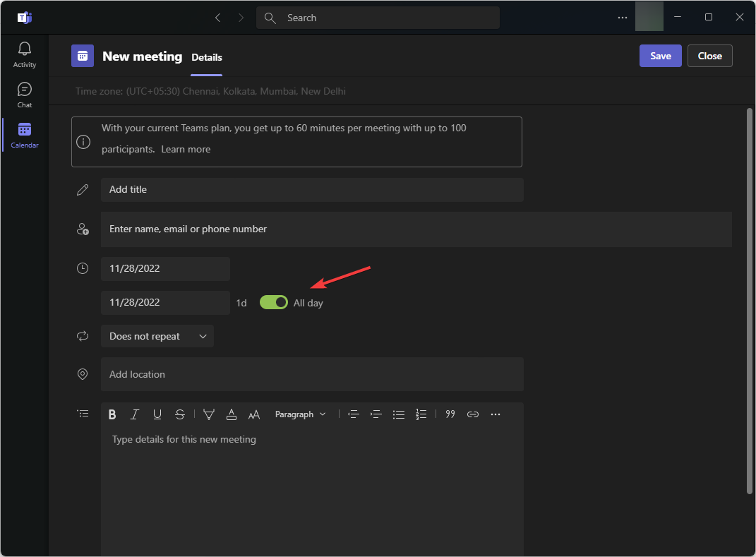Show more formatting options ellipsis
The height and width of the screenshot is (557, 756).
pyautogui.click(x=496, y=414)
